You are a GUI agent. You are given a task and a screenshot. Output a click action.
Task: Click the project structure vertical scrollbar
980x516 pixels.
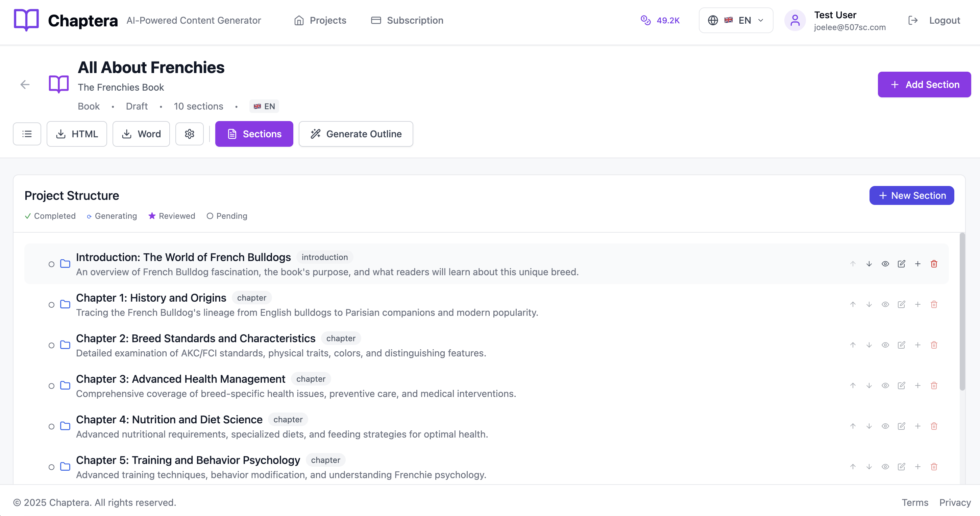[962, 312]
